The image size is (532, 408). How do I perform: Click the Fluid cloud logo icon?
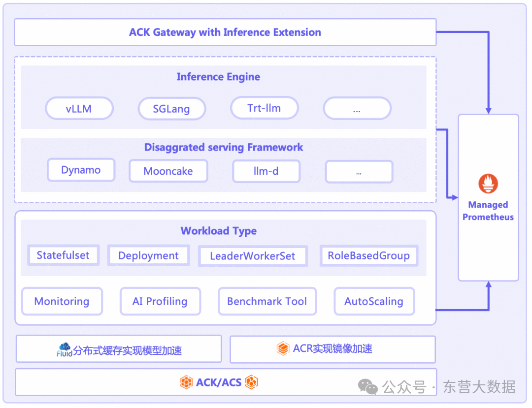(65, 350)
